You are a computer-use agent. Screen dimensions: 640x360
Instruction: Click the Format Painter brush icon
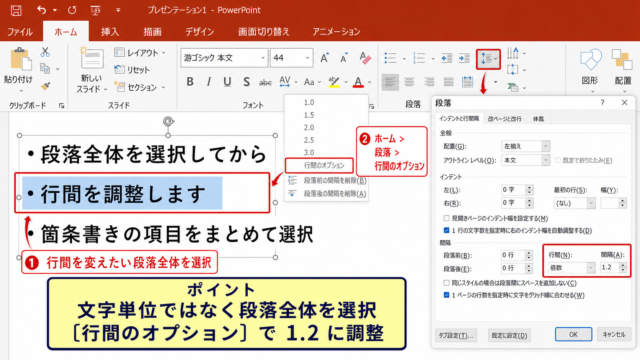(x=45, y=86)
